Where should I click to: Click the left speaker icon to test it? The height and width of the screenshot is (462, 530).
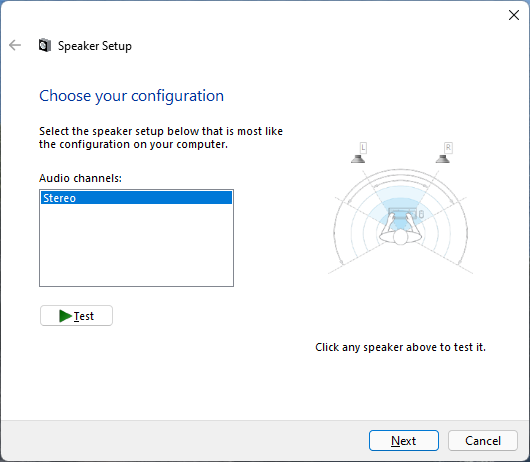click(358, 159)
